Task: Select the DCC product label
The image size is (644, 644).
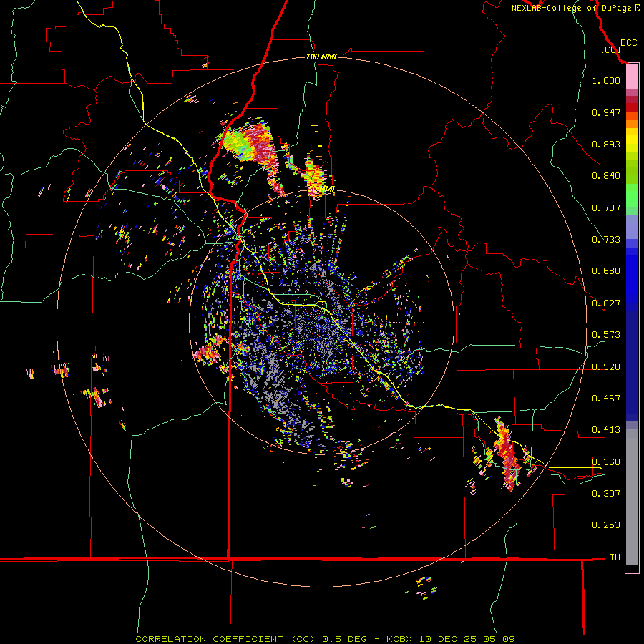Action: click(x=628, y=43)
